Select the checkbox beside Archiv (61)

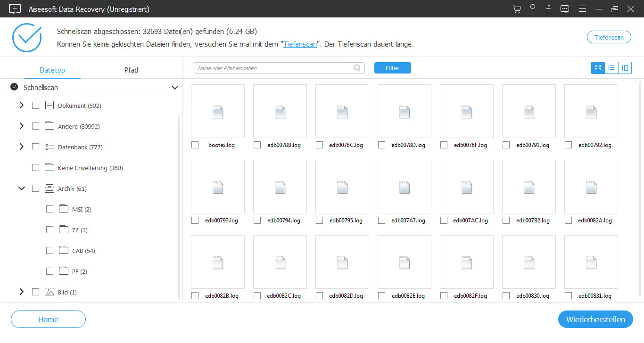[35, 188]
